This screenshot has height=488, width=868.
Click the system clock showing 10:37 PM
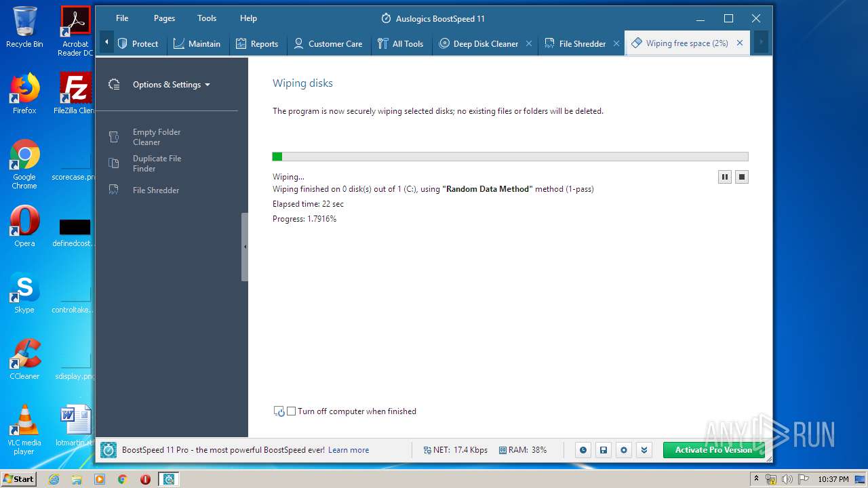pos(833,479)
